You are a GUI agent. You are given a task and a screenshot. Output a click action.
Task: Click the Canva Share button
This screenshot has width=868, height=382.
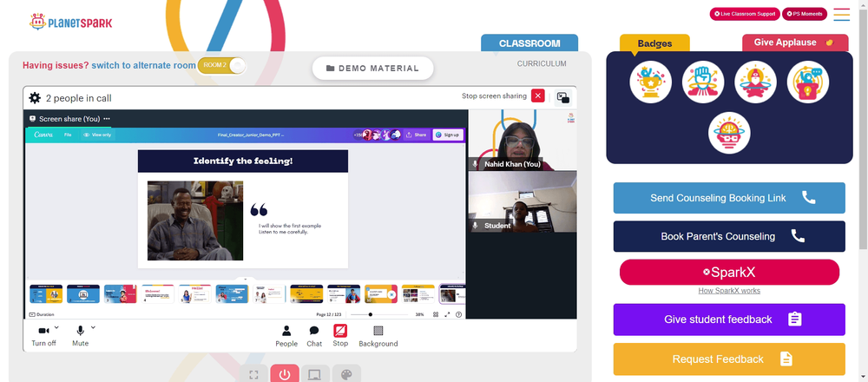[x=417, y=135]
